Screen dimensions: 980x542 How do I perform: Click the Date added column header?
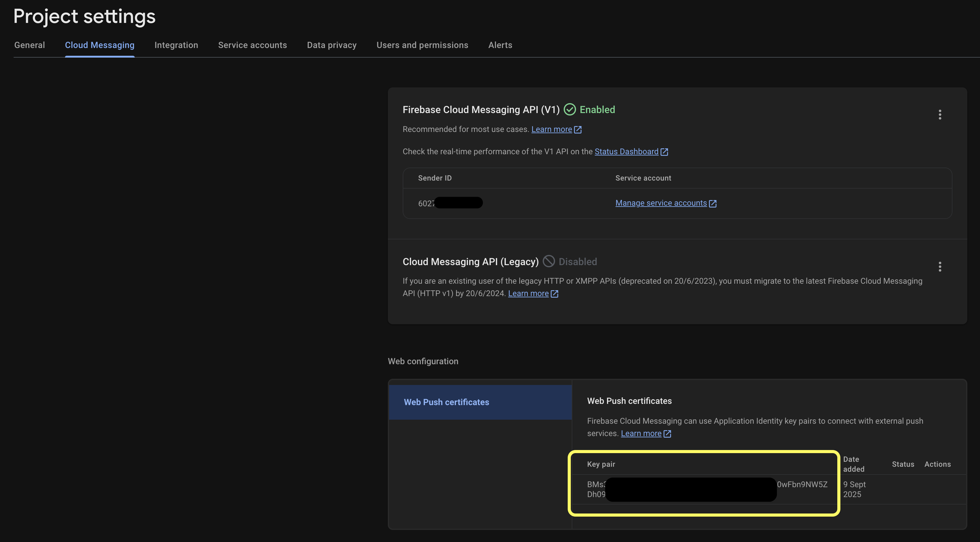(854, 464)
